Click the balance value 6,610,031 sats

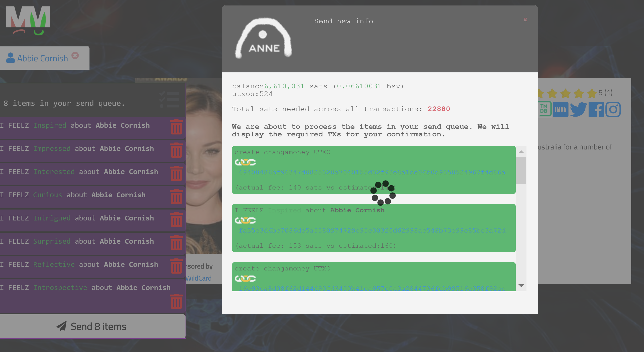[x=296, y=86]
